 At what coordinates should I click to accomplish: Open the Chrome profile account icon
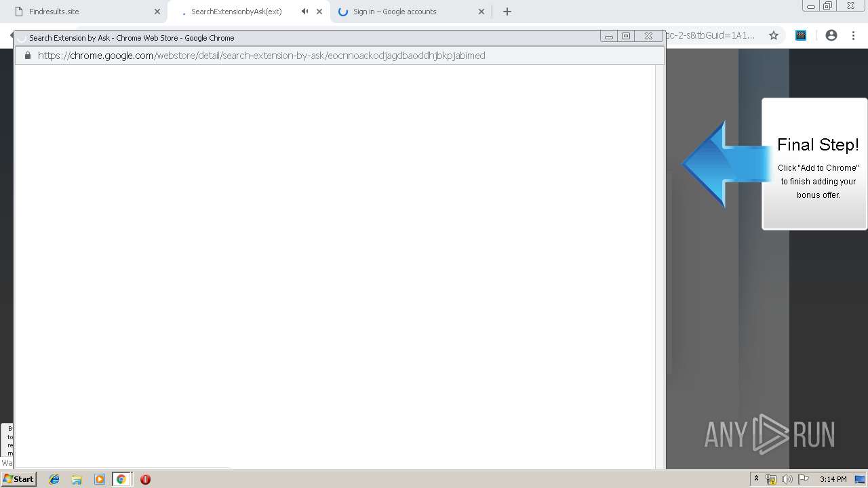tap(831, 35)
